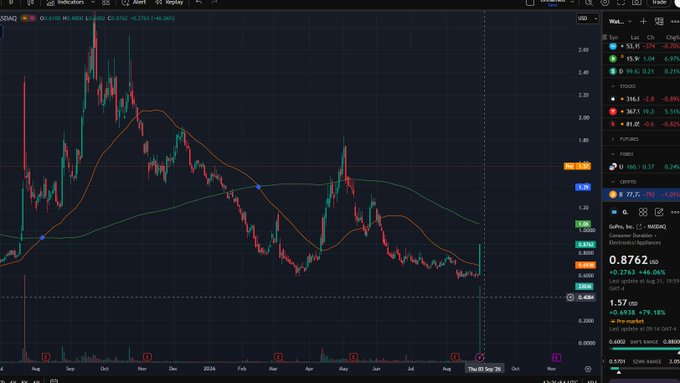
Task: Select watchlist row showing 15.9 price
Action: tap(641, 59)
